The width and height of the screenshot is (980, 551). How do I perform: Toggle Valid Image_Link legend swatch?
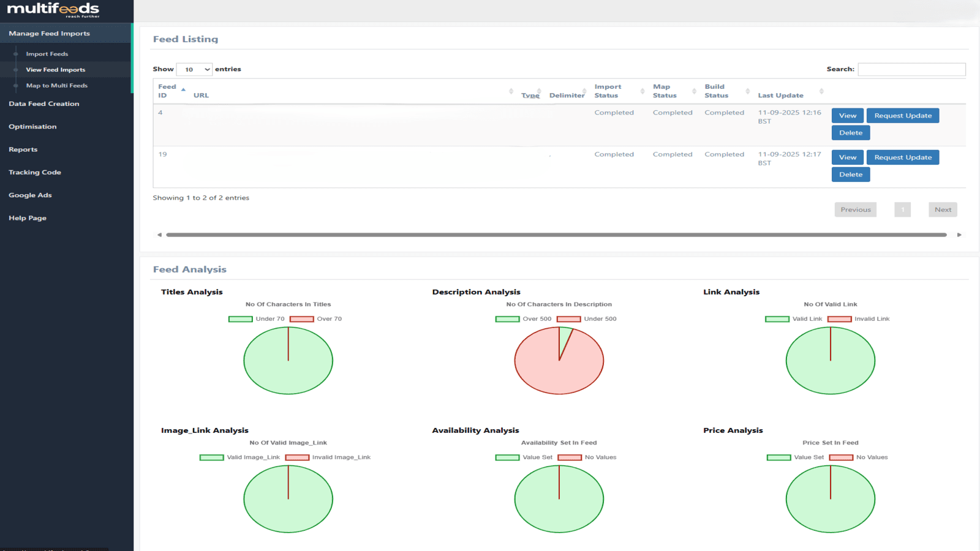click(x=212, y=457)
